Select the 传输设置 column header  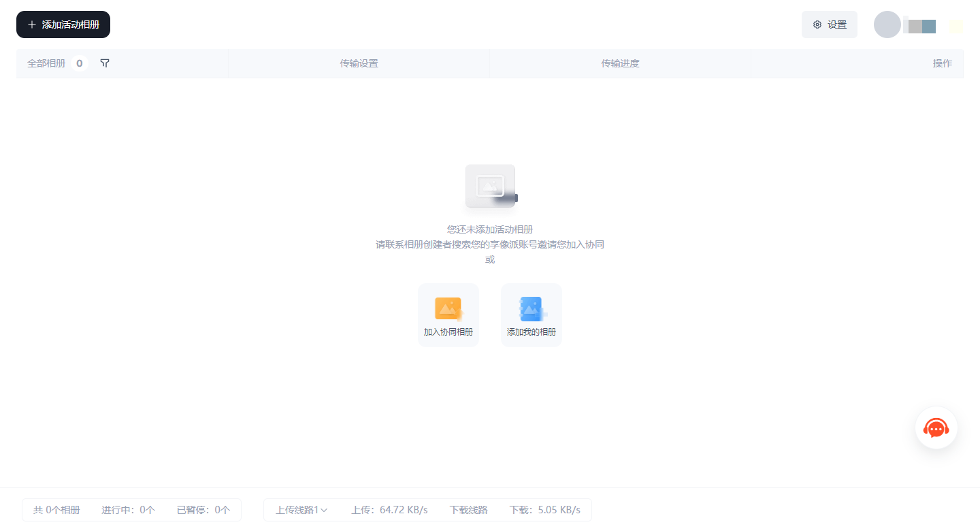click(359, 63)
